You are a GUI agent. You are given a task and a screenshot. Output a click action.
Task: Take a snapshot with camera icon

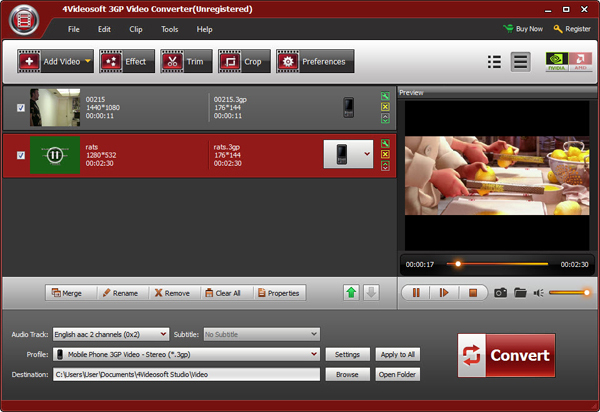(501, 293)
